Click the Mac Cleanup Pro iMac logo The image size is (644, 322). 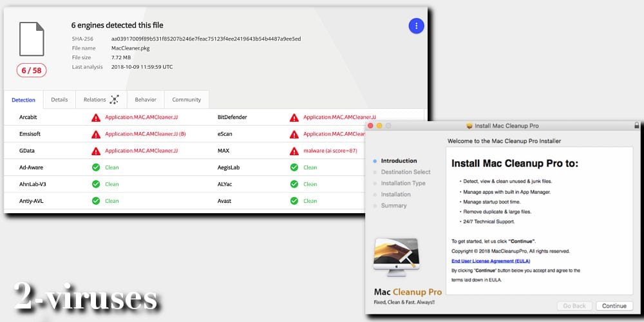(x=395, y=260)
